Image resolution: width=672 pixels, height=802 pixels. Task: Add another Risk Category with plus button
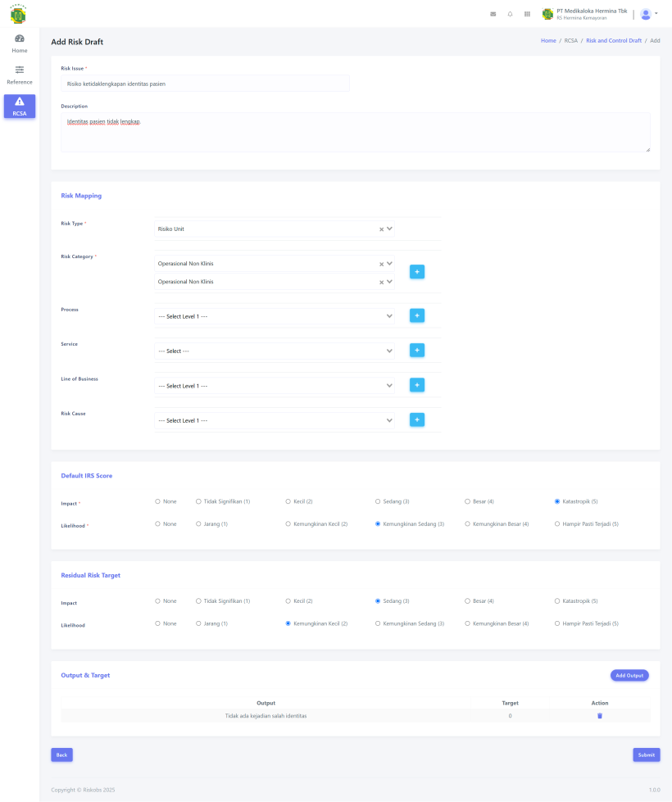point(417,272)
